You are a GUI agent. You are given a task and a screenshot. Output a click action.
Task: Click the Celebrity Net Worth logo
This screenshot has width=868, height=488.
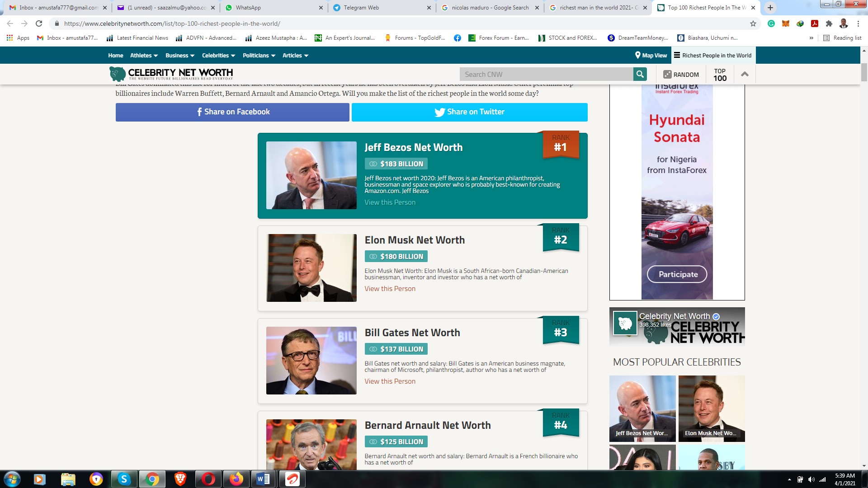[x=171, y=74]
